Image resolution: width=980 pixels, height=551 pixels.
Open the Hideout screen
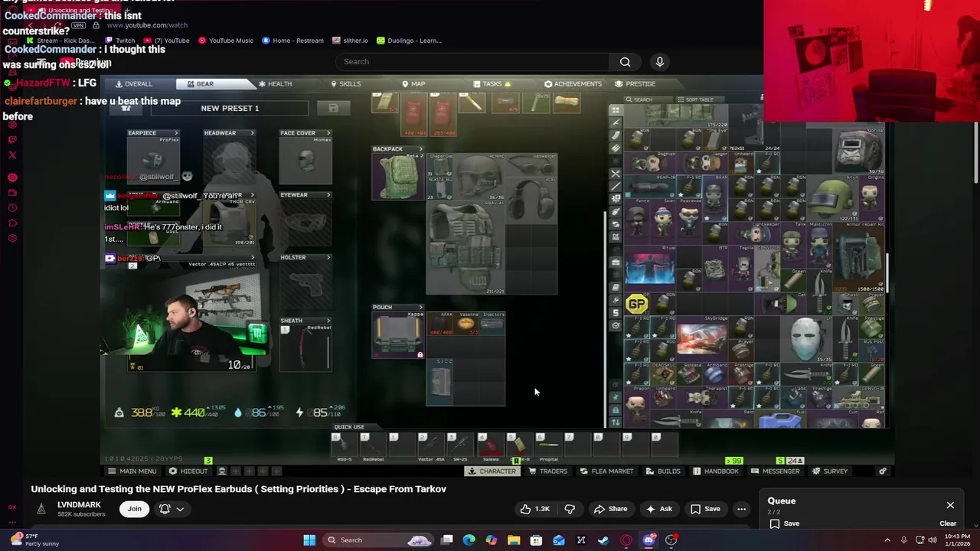[x=188, y=471]
